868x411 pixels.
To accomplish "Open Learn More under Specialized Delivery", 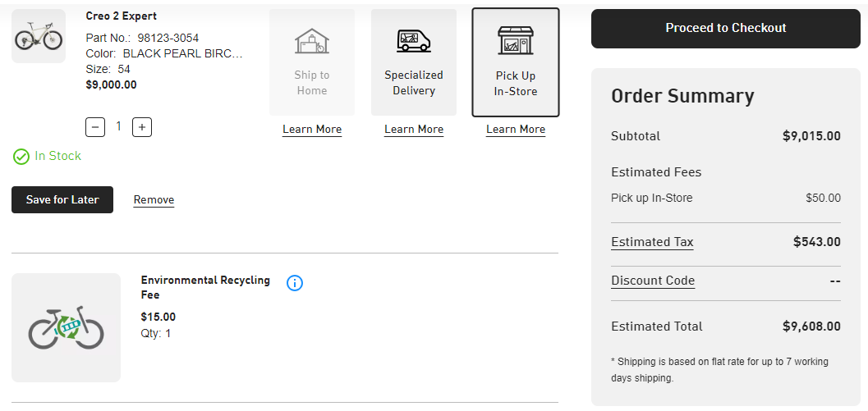I will 414,130.
